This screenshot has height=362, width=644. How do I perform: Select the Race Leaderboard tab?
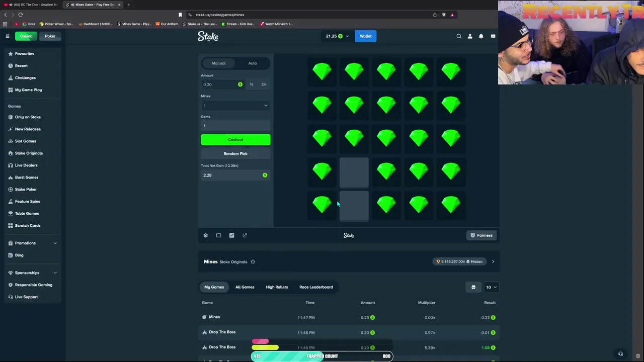click(x=316, y=287)
